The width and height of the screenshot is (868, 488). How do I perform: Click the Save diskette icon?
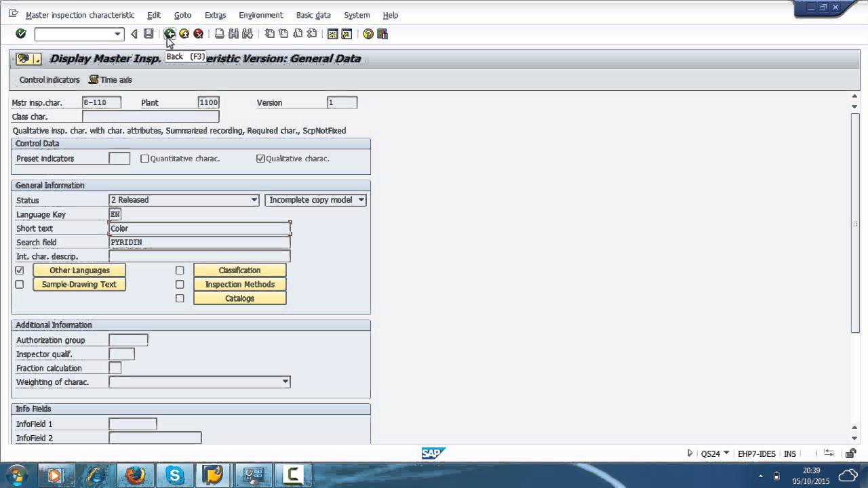(x=149, y=34)
